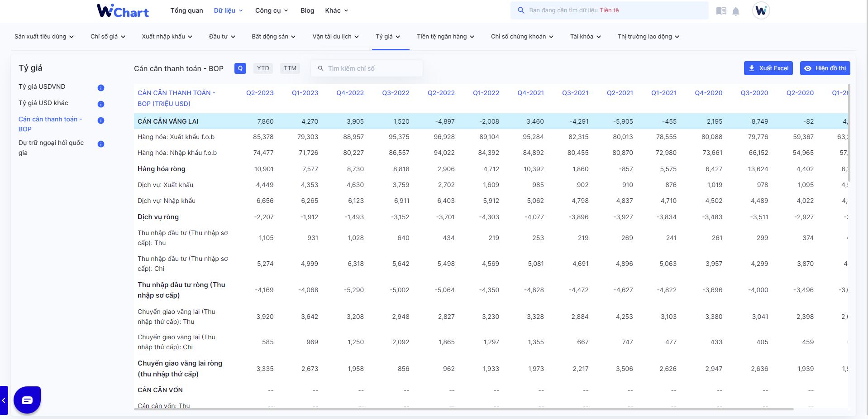The image size is (868, 419).
Task: Click Hiện đồ thị button
Action: [x=825, y=68]
